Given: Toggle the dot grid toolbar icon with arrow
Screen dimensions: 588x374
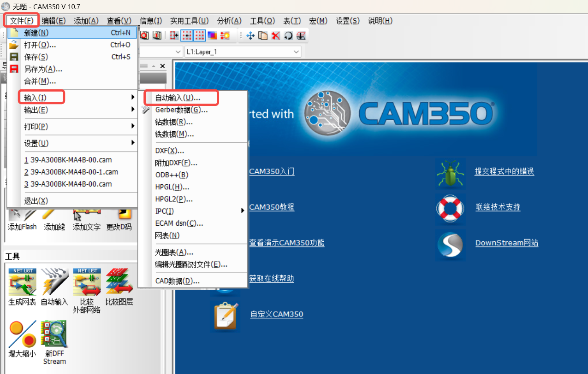Looking at the screenshot, I should (187, 35).
